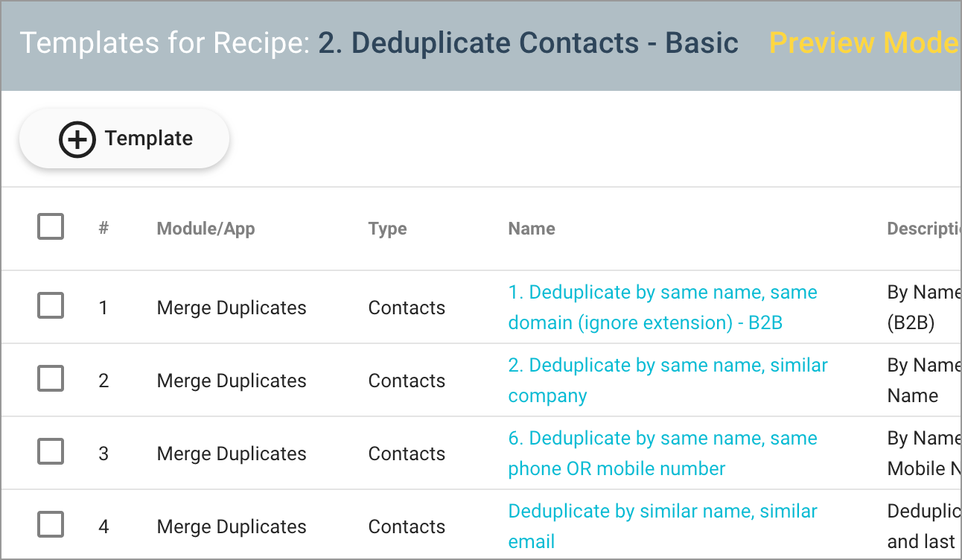This screenshot has width=962, height=560.
Task: Open the 'Deduplicate by same name, same phone OR mobile number' template
Action: click(662, 453)
